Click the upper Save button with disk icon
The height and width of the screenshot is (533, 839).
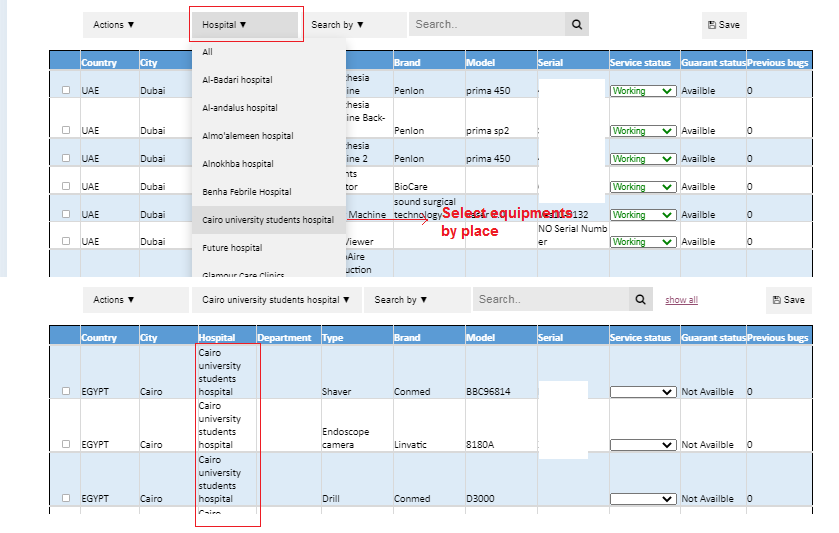(724, 25)
